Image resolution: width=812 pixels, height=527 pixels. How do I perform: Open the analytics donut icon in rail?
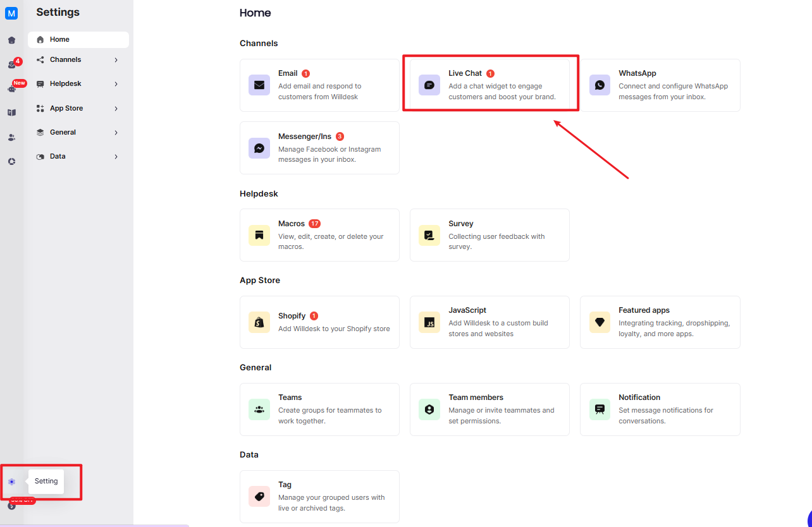click(x=11, y=161)
